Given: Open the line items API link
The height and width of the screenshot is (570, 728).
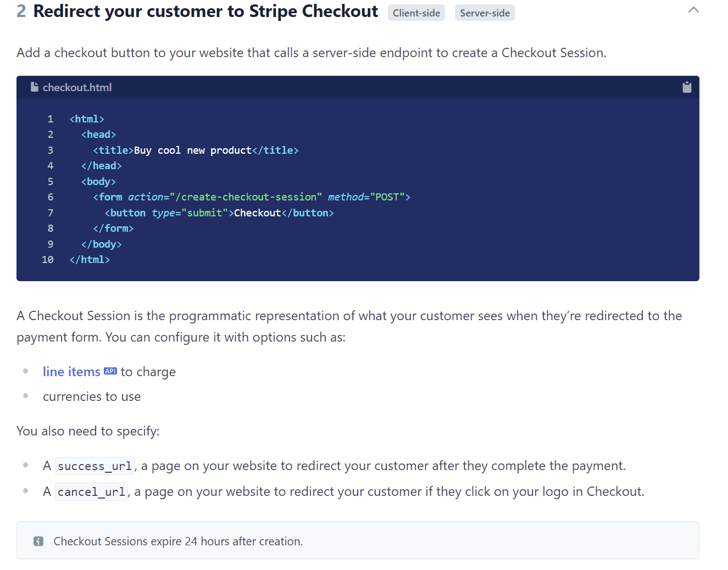Looking at the screenshot, I should (x=71, y=371).
